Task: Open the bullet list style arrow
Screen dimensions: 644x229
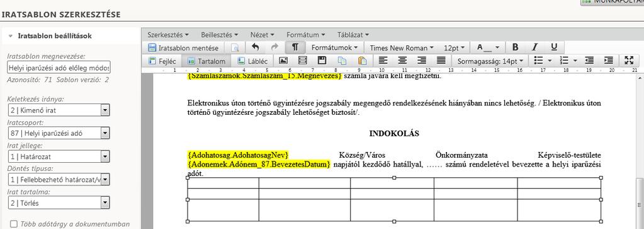Action: 550,61
